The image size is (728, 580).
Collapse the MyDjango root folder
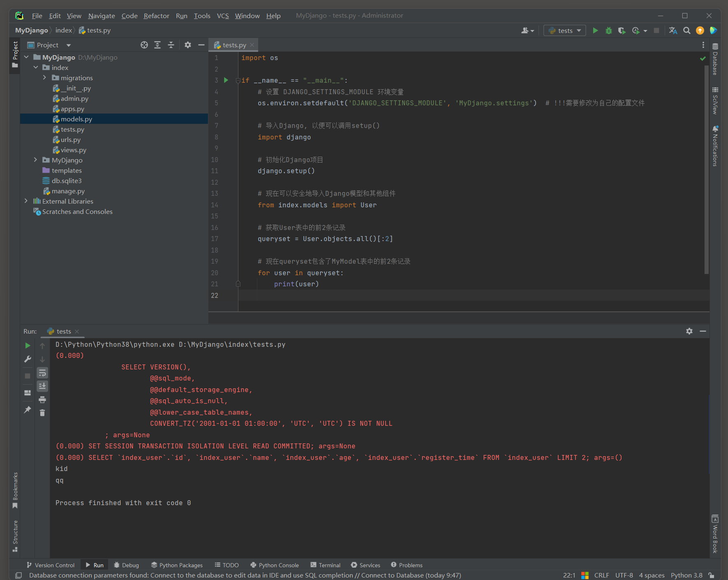click(26, 57)
